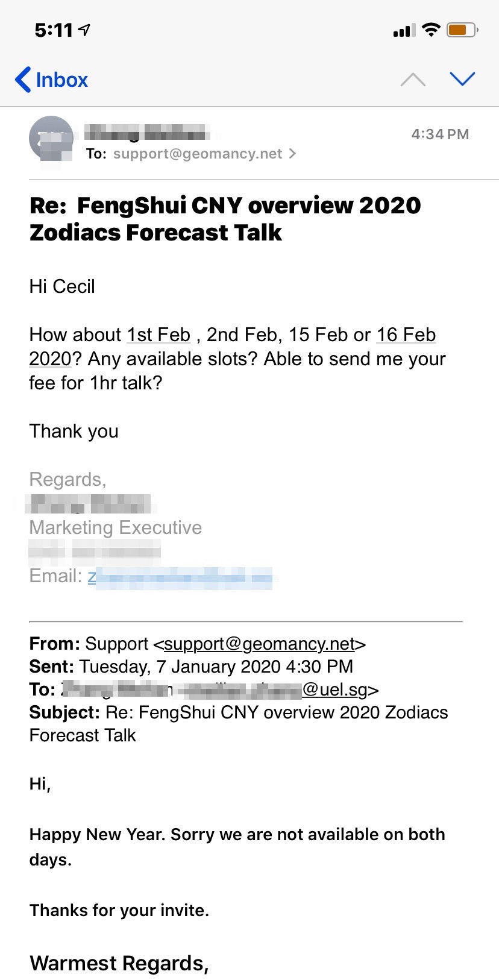Image resolution: width=499 pixels, height=980 pixels.
Task: Tap the email subject heading
Action: point(225,218)
